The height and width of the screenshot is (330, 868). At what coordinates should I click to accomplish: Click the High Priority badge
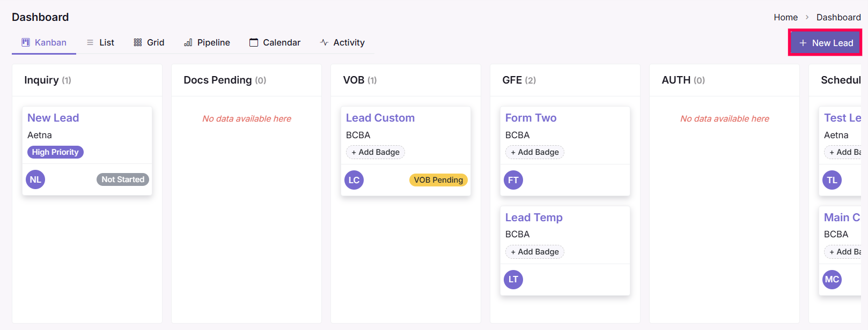(55, 152)
